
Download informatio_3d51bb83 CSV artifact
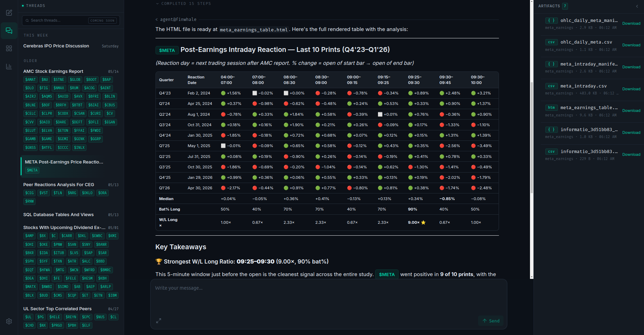click(x=631, y=155)
